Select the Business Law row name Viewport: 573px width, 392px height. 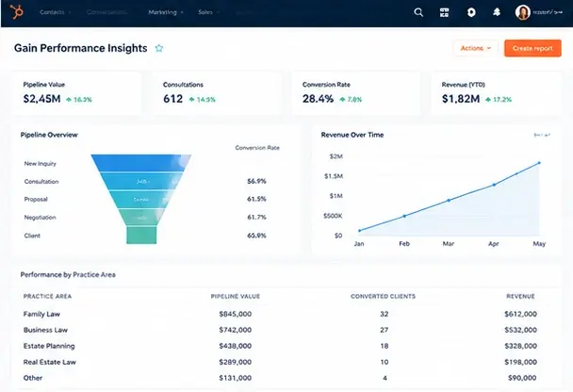tap(45, 330)
